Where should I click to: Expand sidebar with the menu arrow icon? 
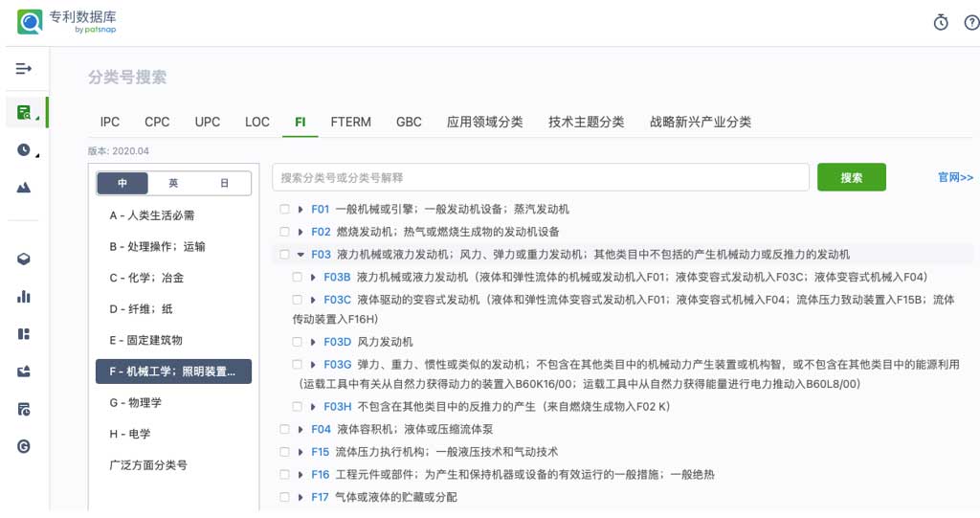click(x=24, y=69)
